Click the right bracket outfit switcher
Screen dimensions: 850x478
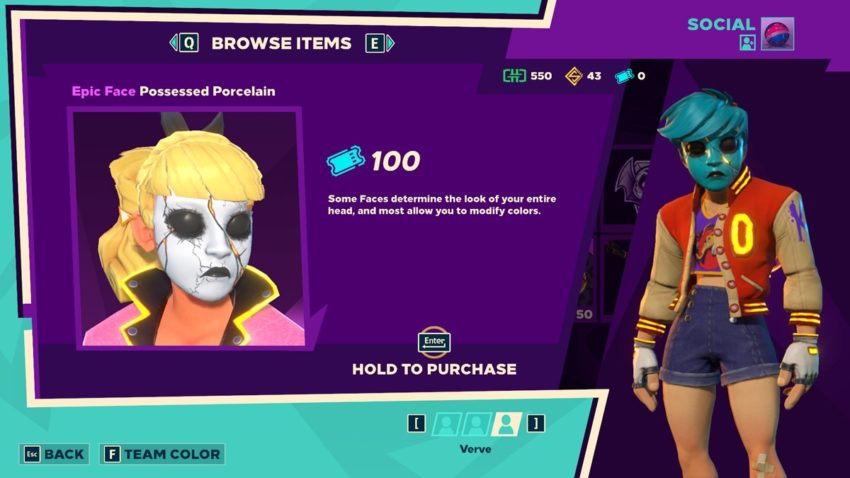click(536, 423)
